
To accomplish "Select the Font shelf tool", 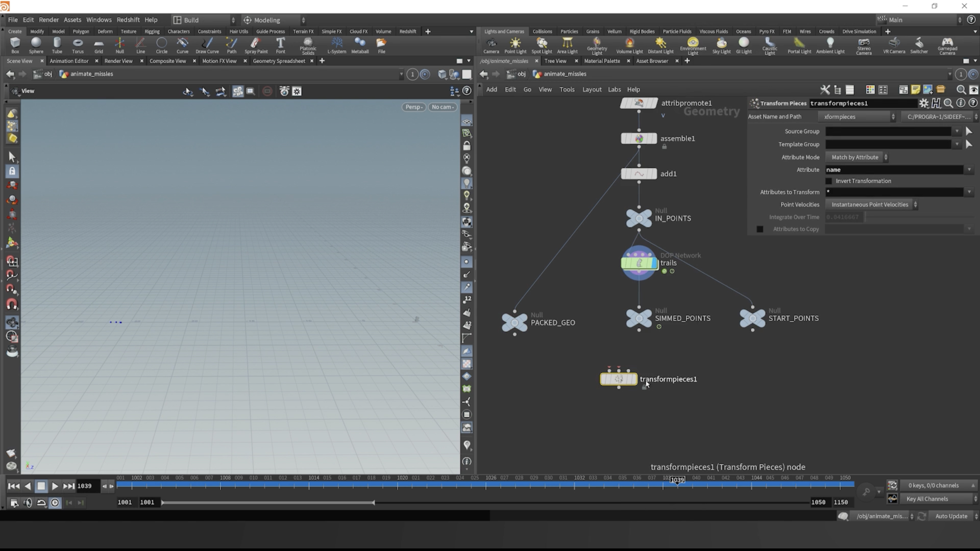I will (x=280, y=45).
